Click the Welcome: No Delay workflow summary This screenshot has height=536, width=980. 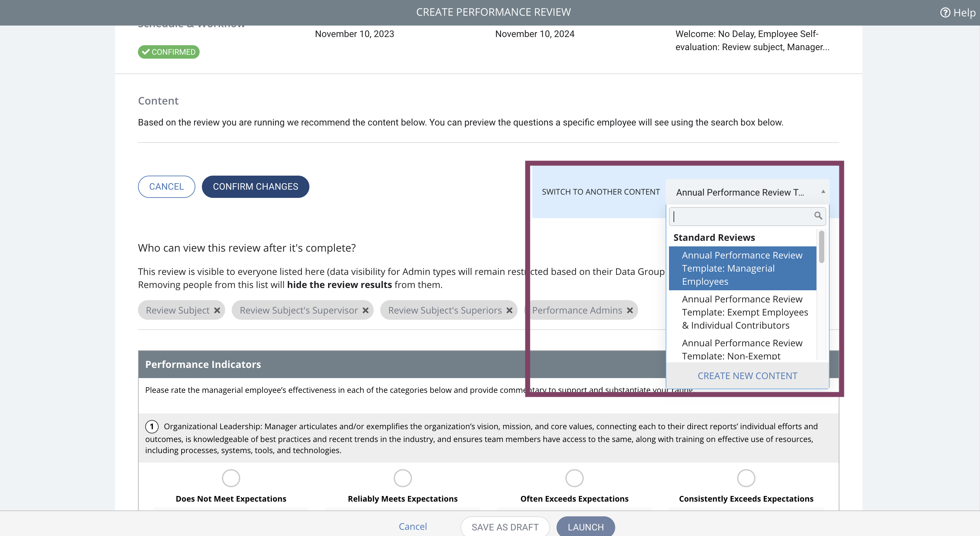coord(752,40)
